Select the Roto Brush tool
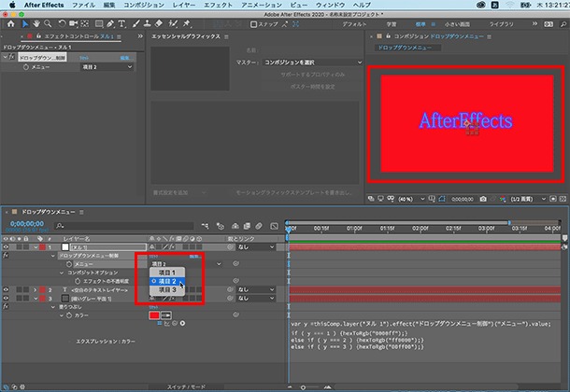 [174, 24]
